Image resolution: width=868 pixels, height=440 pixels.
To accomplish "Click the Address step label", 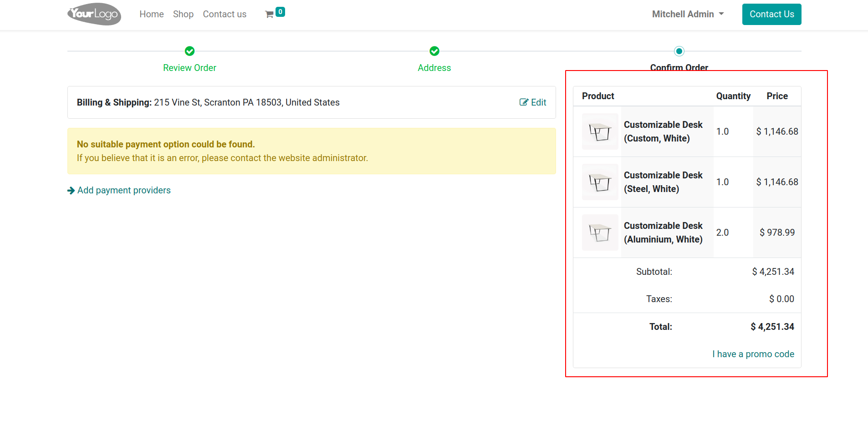I will 434,68.
